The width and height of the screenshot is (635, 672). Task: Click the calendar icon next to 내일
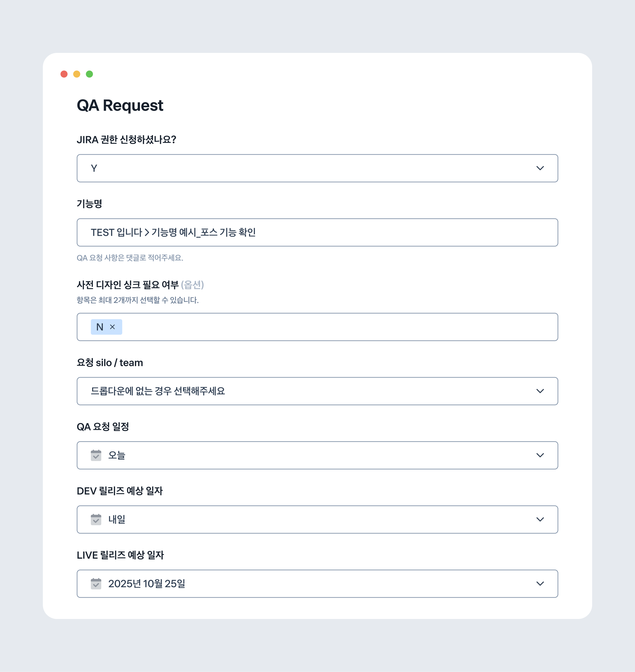point(96,519)
